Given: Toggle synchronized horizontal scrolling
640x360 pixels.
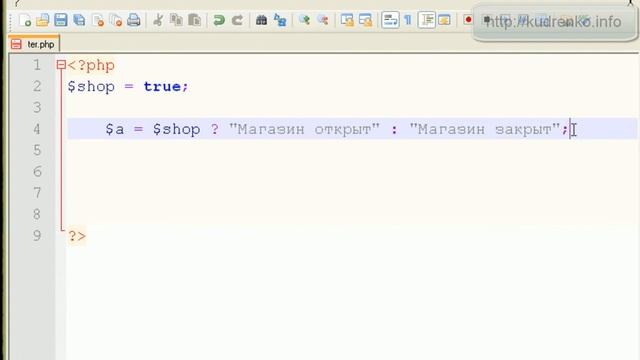Looking at the screenshot, I should click(x=365, y=20).
